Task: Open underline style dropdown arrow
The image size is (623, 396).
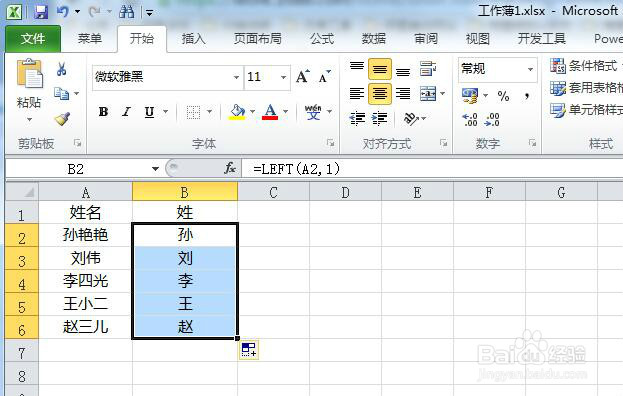Action: click(x=166, y=112)
